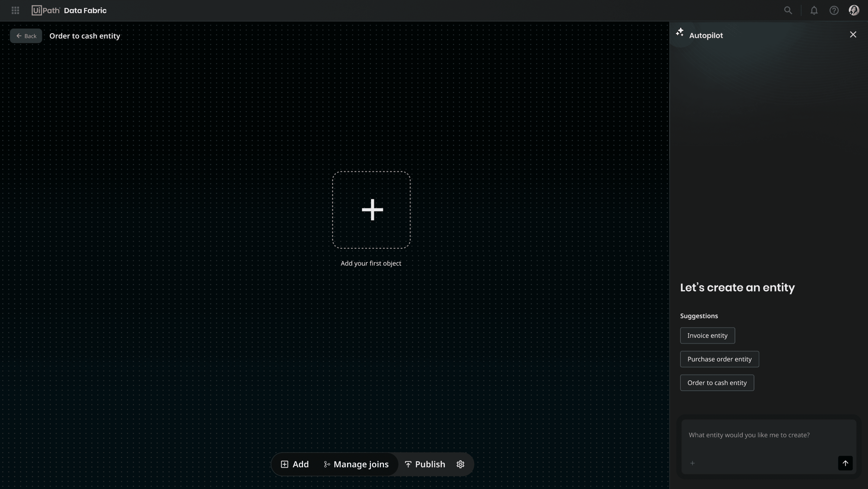Select the Invoice entity suggestion
The height and width of the screenshot is (489, 868).
click(x=707, y=336)
